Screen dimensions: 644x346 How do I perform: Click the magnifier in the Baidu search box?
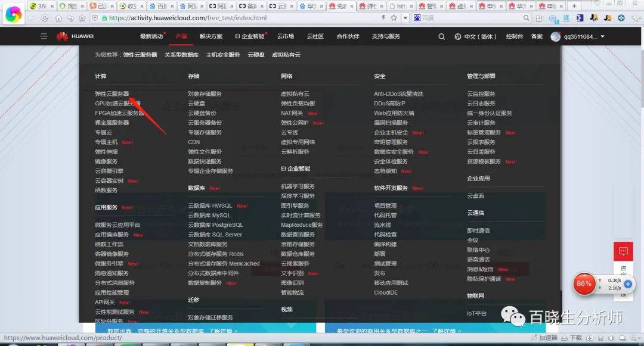click(x=526, y=18)
